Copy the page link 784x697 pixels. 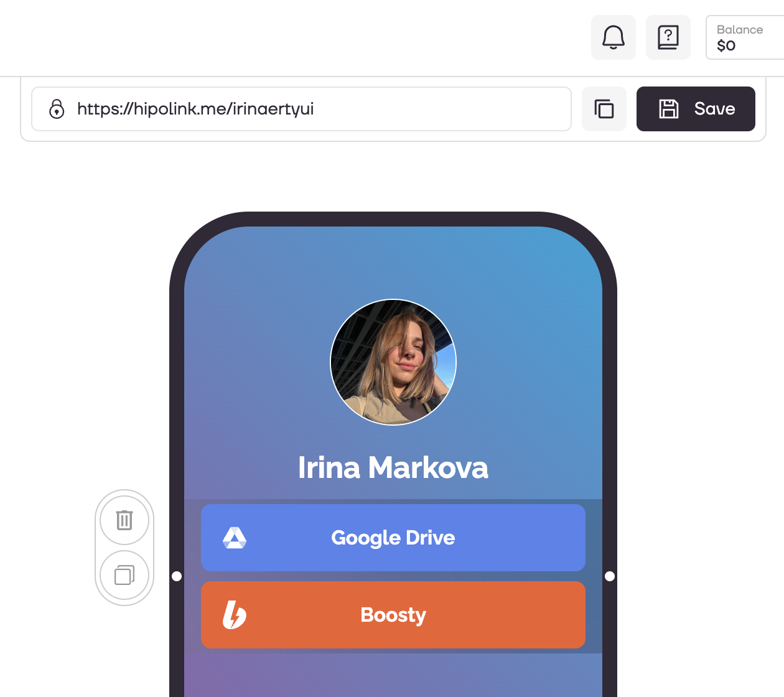(x=604, y=109)
